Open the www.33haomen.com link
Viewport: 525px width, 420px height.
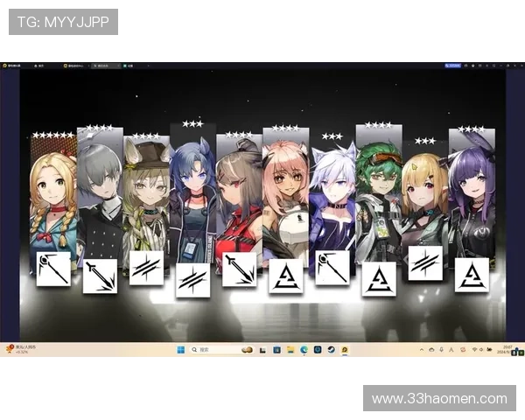click(439, 399)
